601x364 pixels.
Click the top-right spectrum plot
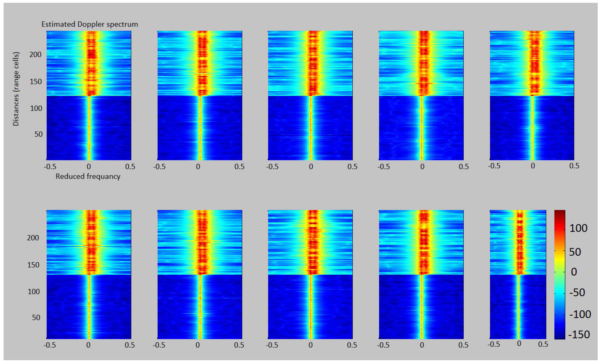[x=532, y=95]
